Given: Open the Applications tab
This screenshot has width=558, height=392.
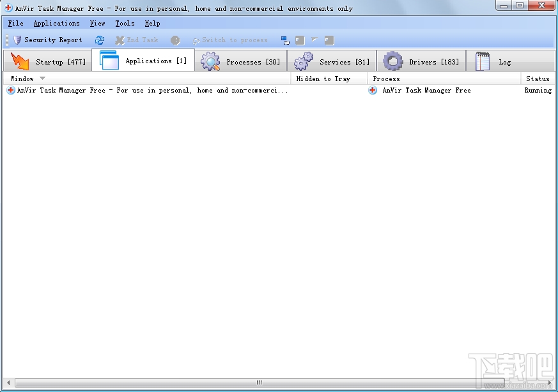Looking at the screenshot, I should point(142,61).
